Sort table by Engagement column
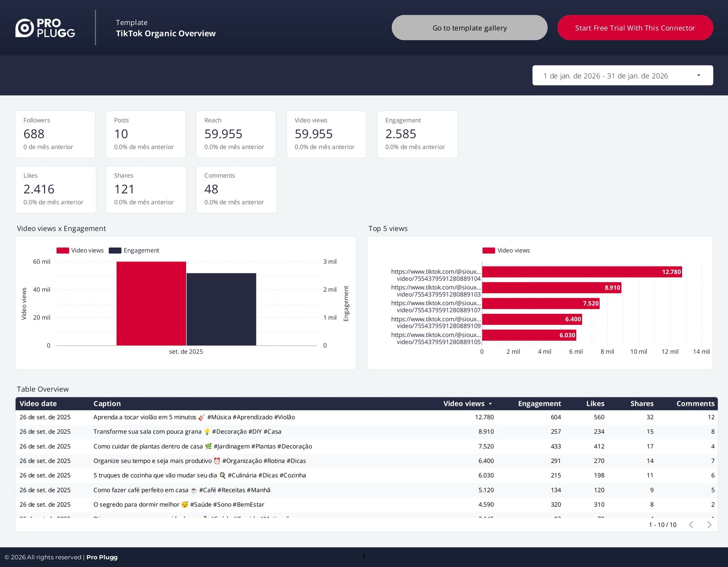Screen dimensions: 728x567 539,404
